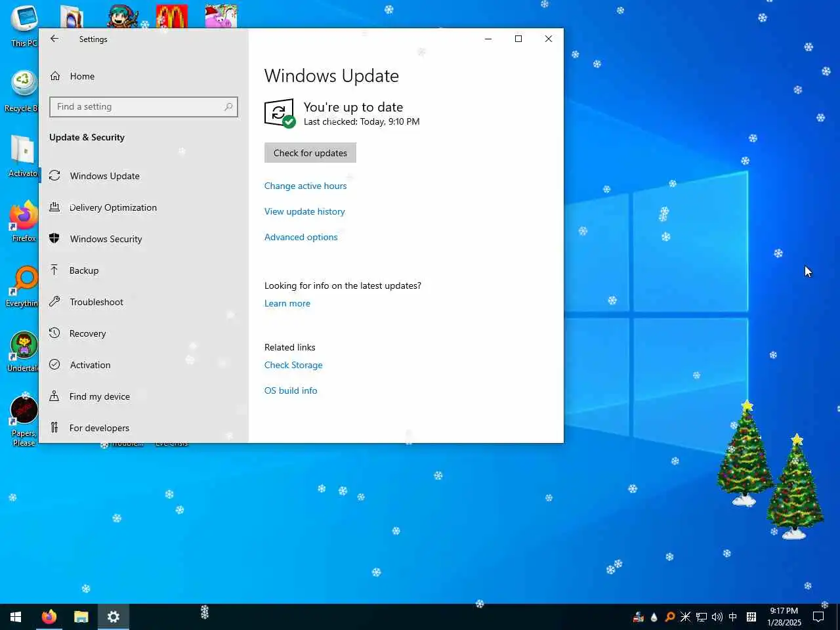Click the Check for updates button
The width and height of the screenshot is (840, 630).
point(310,153)
